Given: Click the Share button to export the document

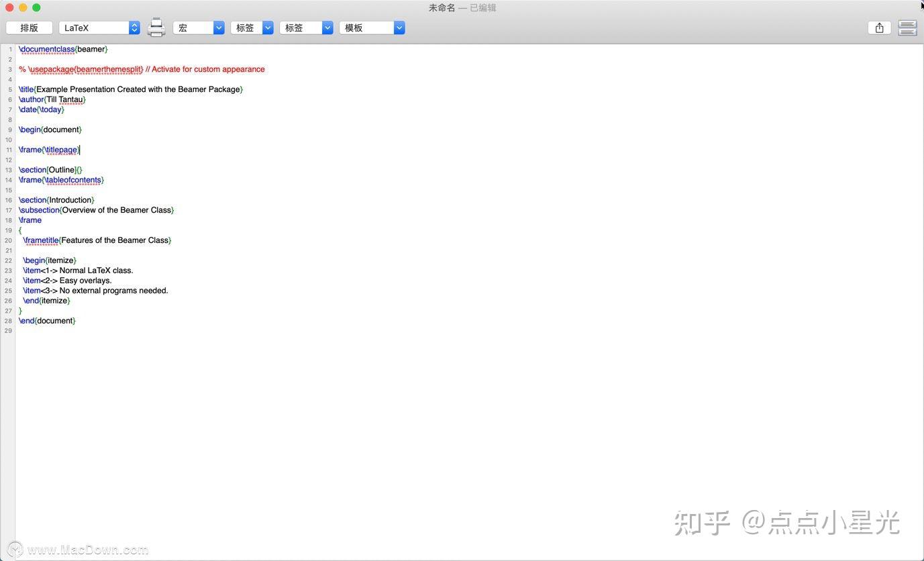Looking at the screenshot, I should pyautogui.click(x=879, y=28).
